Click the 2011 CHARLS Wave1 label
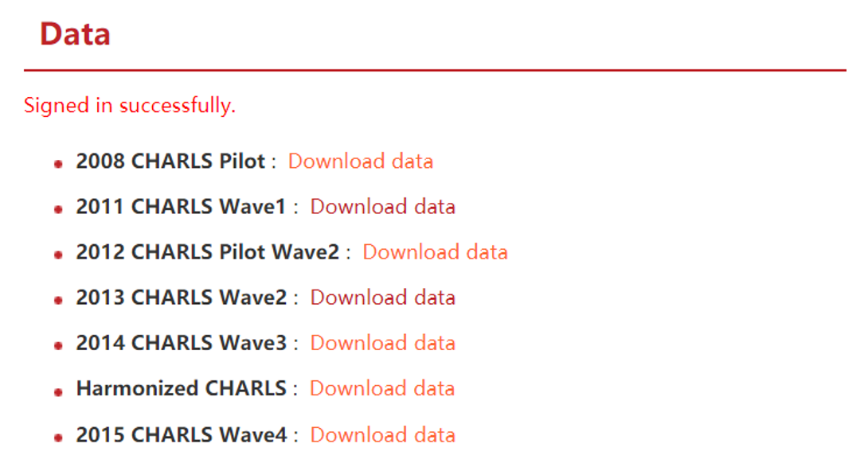The image size is (868, 463). (x=181, y=206)
